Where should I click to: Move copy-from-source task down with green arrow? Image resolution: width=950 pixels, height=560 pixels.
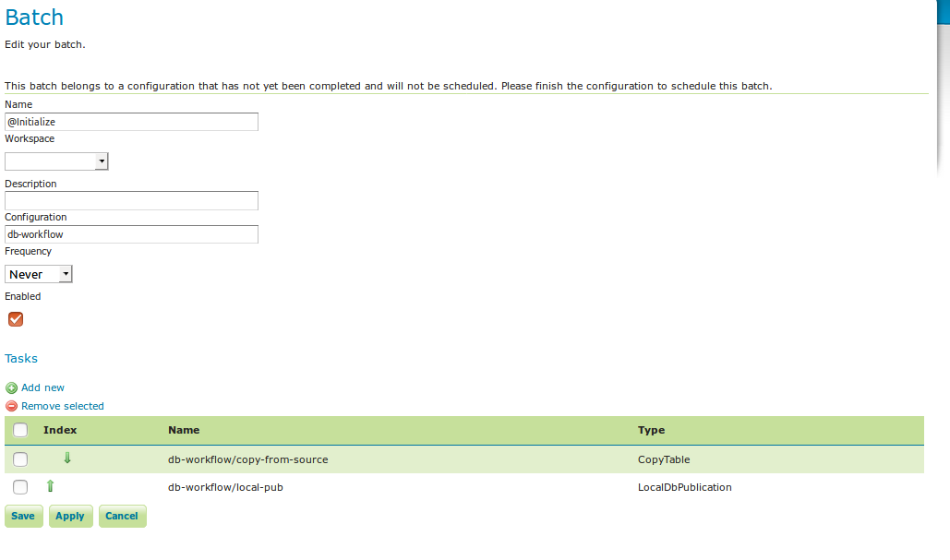pyautogui.click(x=66, y=459)
